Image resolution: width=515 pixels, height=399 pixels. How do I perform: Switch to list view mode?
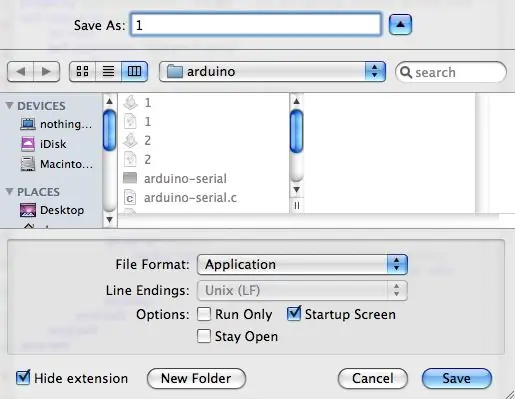coord(108,71)
